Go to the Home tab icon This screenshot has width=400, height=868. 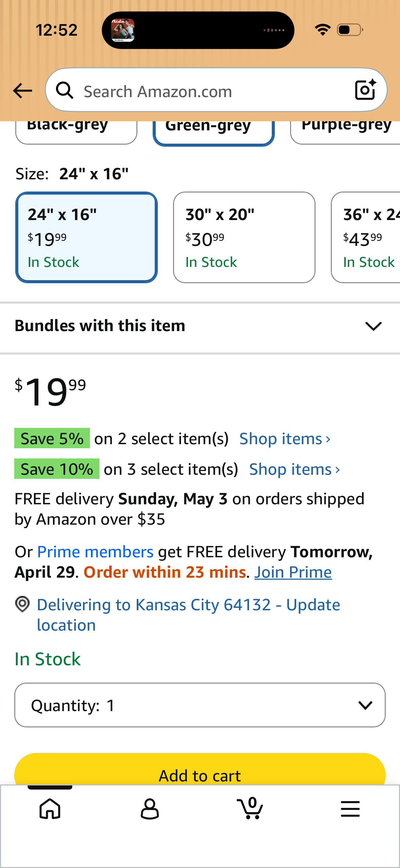tap(50, 809)
